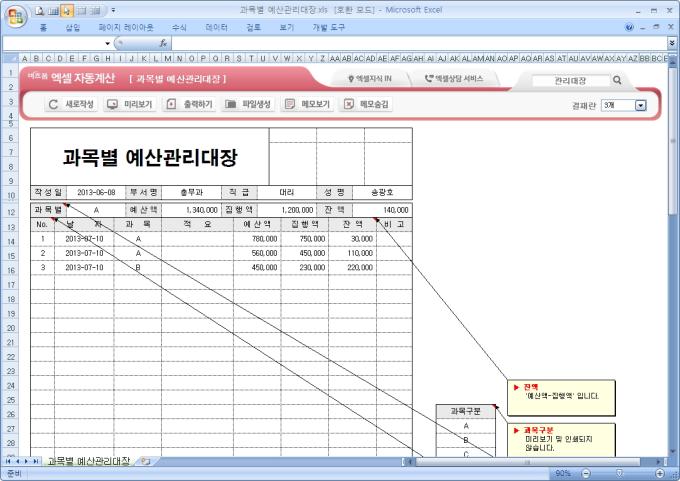The height and width of the screenshot is (481, 680).
Task: Click the zoom out minus button
Action: click(586, 473)
